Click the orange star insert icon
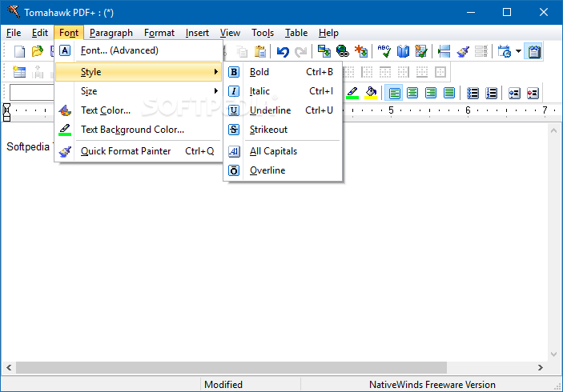This screenshot has height=392, width=563. click(x=361, y=52)
